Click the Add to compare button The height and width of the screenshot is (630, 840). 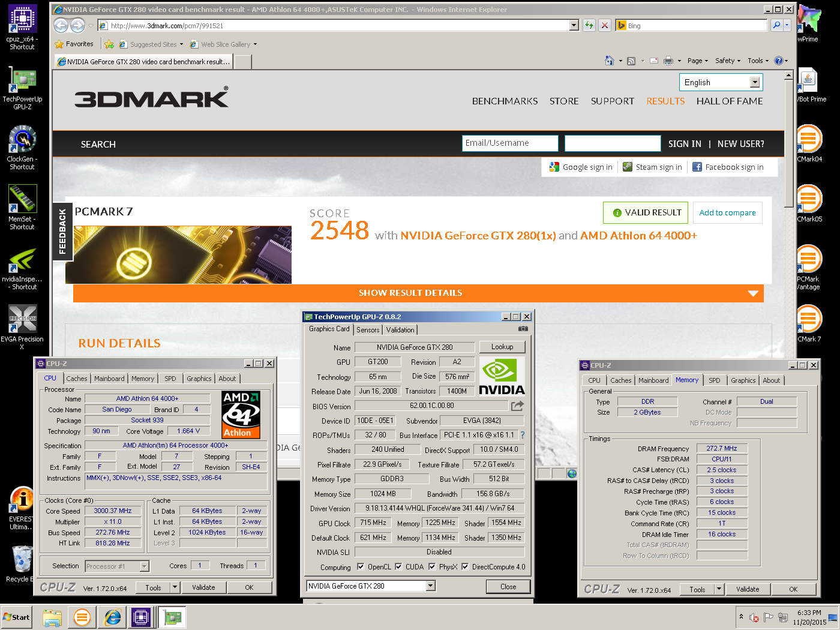click(x=727, y=212)
